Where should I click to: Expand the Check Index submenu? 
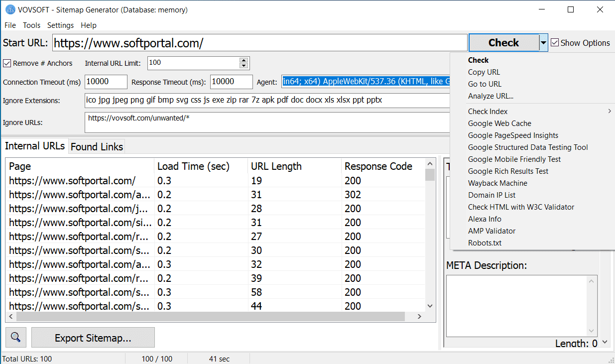[610, 112]
